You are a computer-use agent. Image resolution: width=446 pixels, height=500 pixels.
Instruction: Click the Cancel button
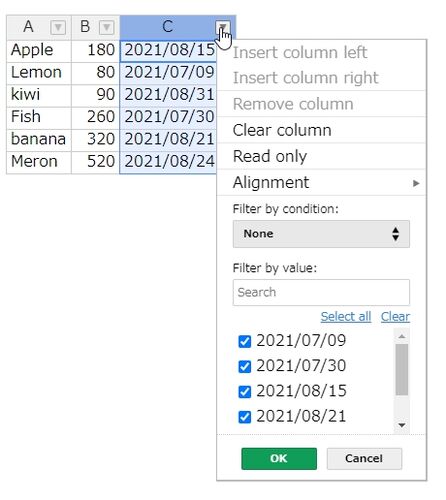364,459
